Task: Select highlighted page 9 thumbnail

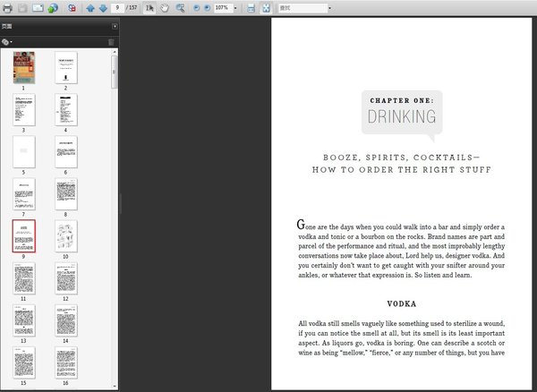Action: (x=24, y=236)
